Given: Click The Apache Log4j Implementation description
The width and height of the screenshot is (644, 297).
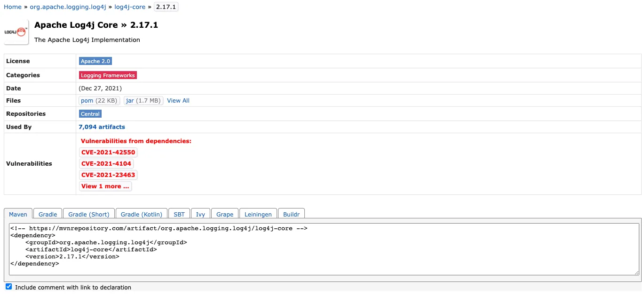Looking at the screenshot, I should coord(87,40).
